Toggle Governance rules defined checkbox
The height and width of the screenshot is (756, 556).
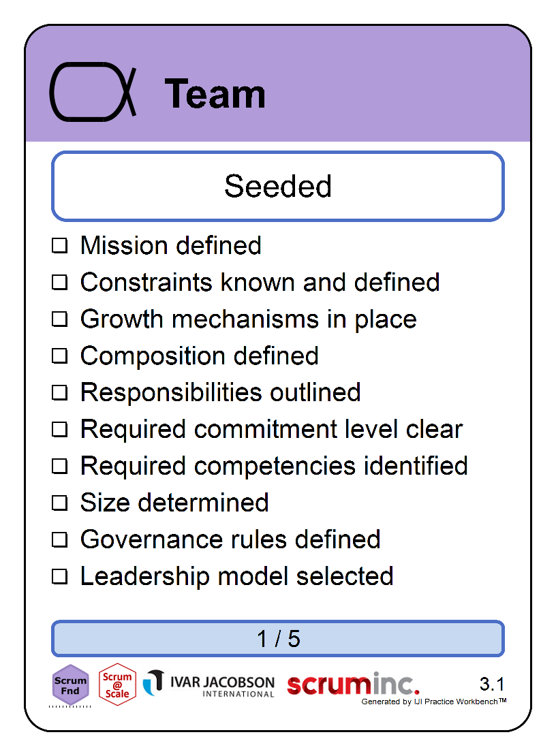60,539
